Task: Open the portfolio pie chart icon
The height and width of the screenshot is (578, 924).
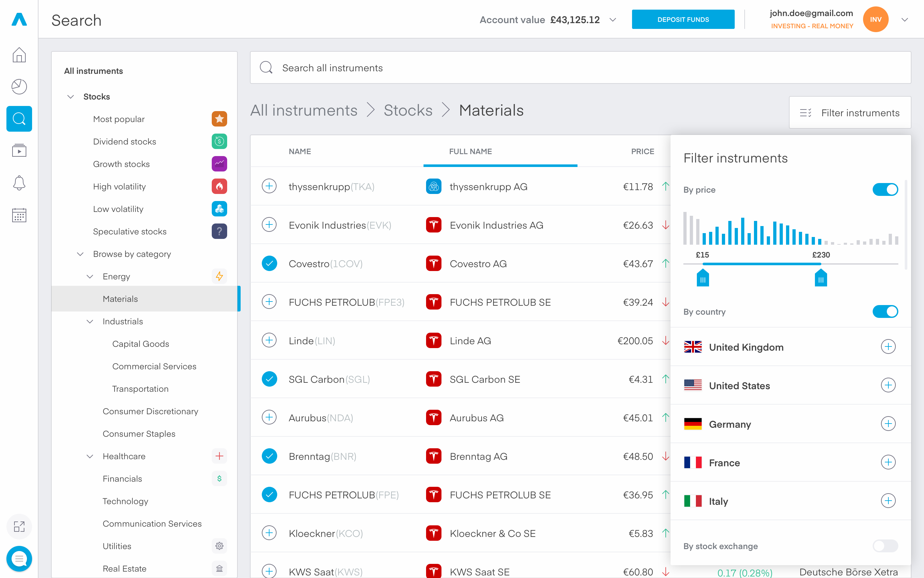Action: coord(19,87)
